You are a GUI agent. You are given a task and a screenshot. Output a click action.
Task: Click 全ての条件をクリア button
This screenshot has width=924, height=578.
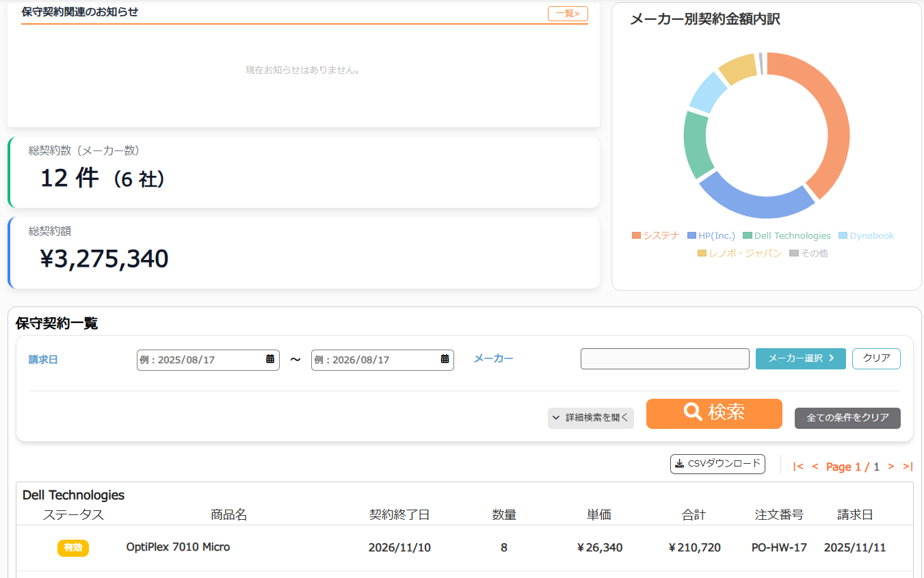(x=847, y=418)
